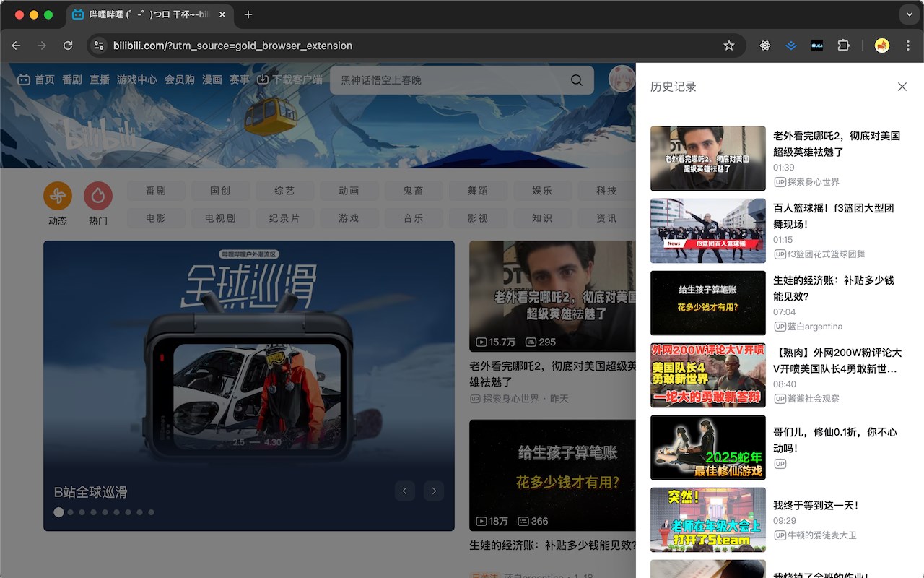
Task: Select the 电影 category chip
Action: 156,218
